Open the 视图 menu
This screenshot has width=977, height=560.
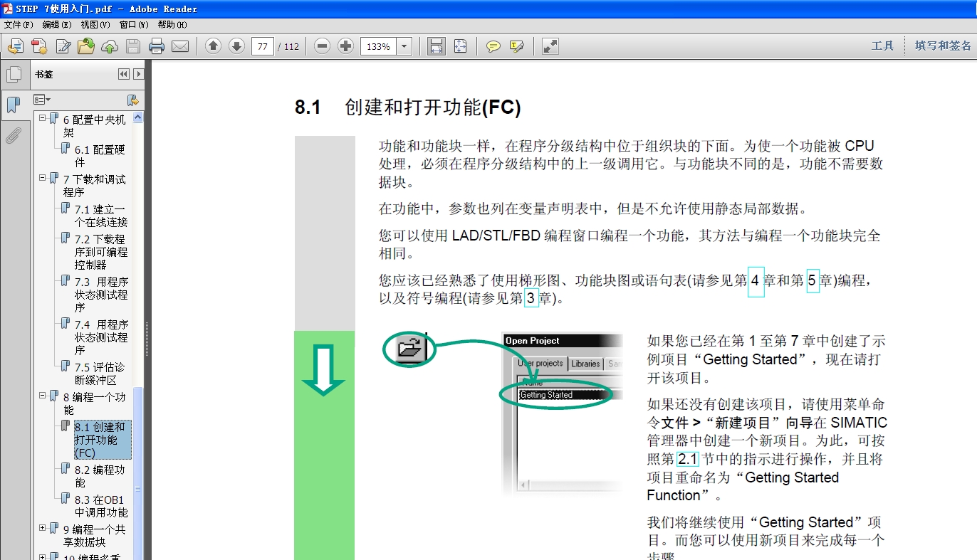[x=95, y=24]
